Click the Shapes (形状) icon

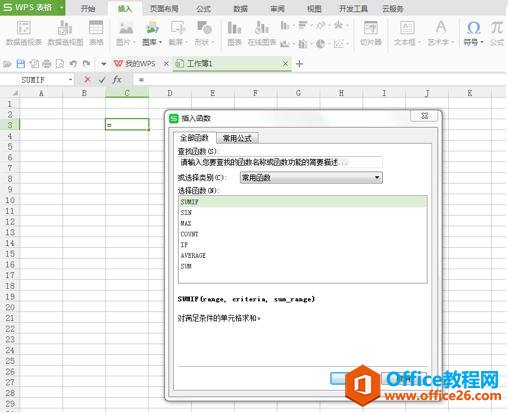click(x=204, y=28)
